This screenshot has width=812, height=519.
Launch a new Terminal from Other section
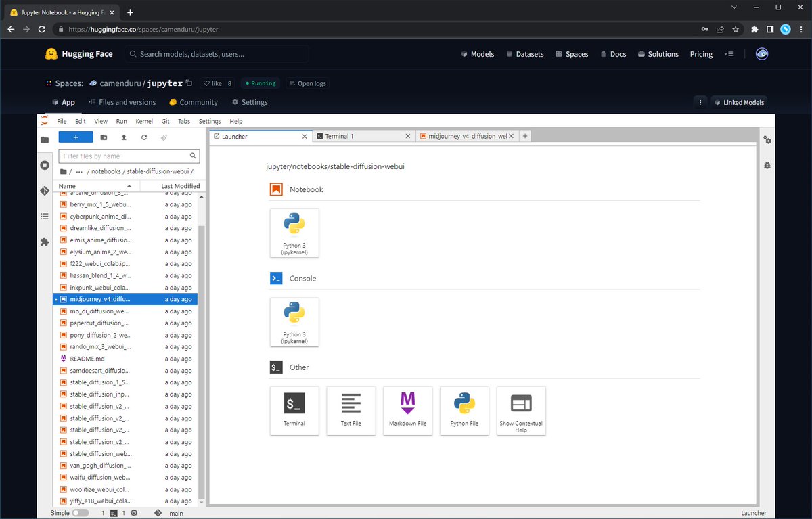(x=294, y=411)
